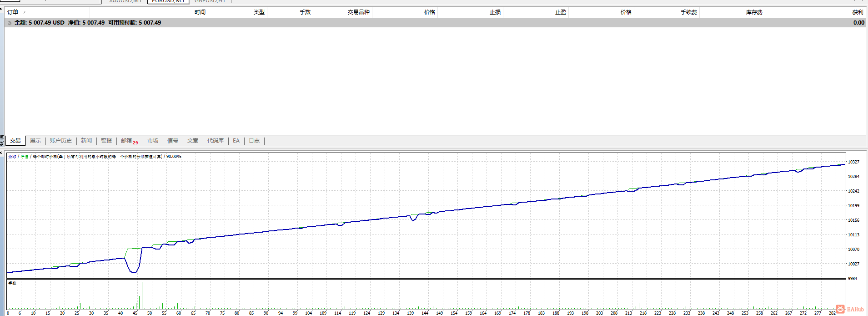The width and height of the screenshot is (868, 316).
Task: Sort by the 手数 column header
Action: (305, 12)
